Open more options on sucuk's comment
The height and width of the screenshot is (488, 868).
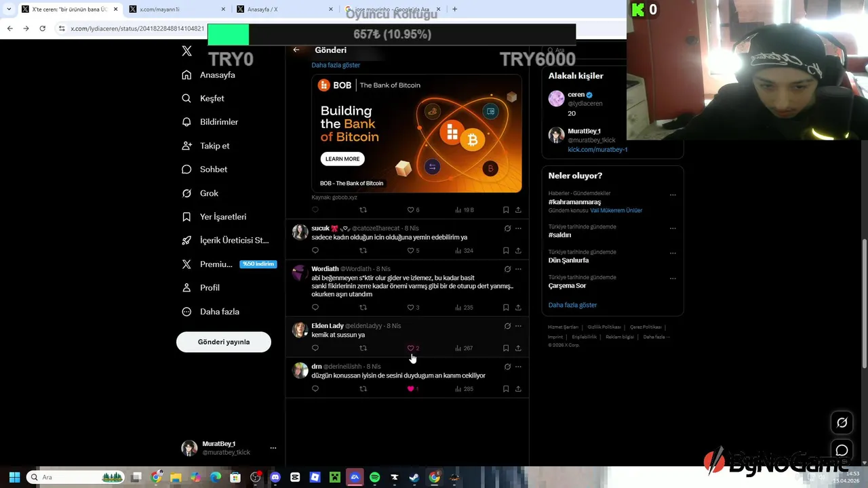(x=518, y=228)
